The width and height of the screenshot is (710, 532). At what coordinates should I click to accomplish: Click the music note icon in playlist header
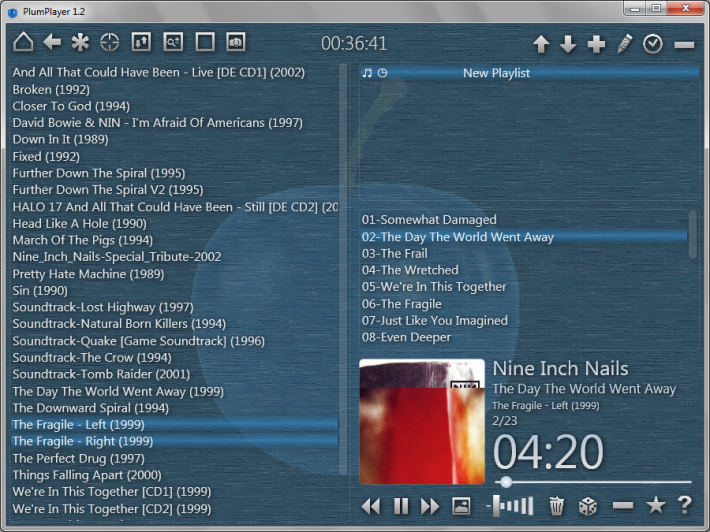367,73
